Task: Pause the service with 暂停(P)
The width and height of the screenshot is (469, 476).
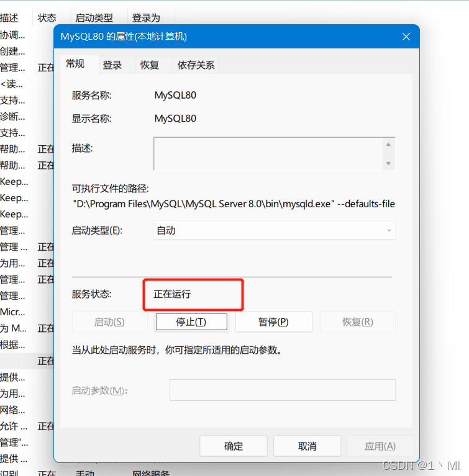Action: 273,322
